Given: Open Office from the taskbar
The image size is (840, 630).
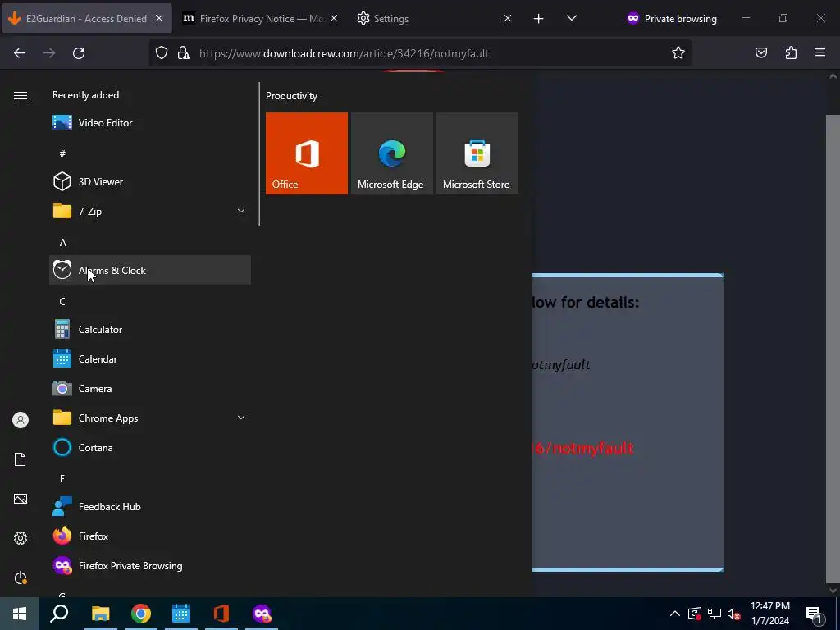Looking at the screenshot, I should 221,614.
